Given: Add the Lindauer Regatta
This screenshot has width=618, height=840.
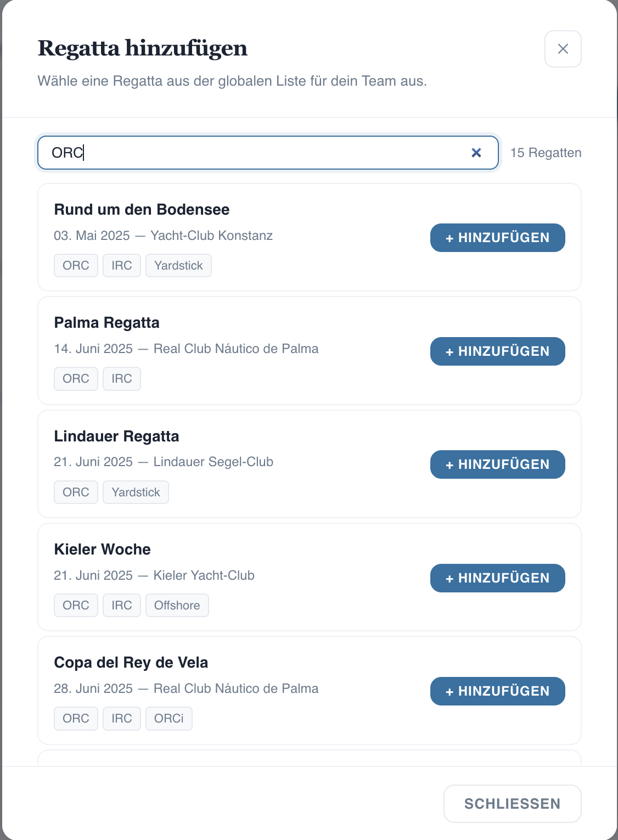Looking at the screenshot, I should coord(497,464).
